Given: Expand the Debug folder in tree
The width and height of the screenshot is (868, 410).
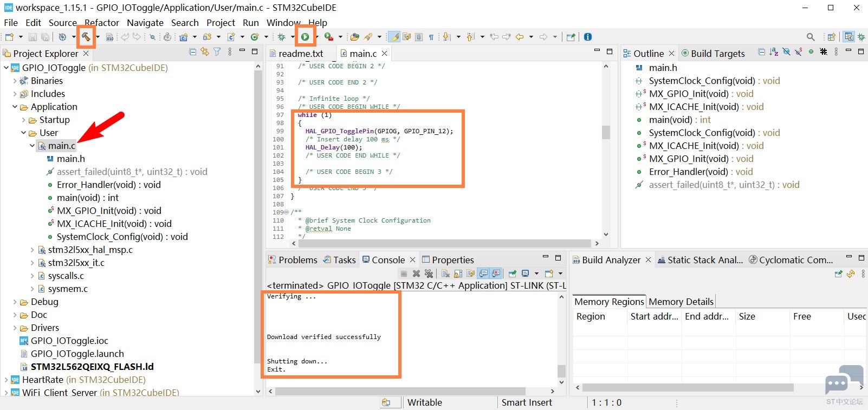Looking at the screenshot, I should [x=15, y=302].
